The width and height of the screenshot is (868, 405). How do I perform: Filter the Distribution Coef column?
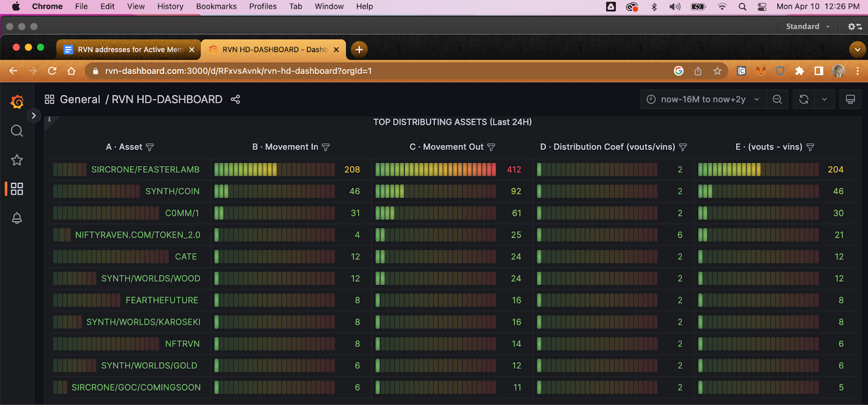tap(683, 147)
